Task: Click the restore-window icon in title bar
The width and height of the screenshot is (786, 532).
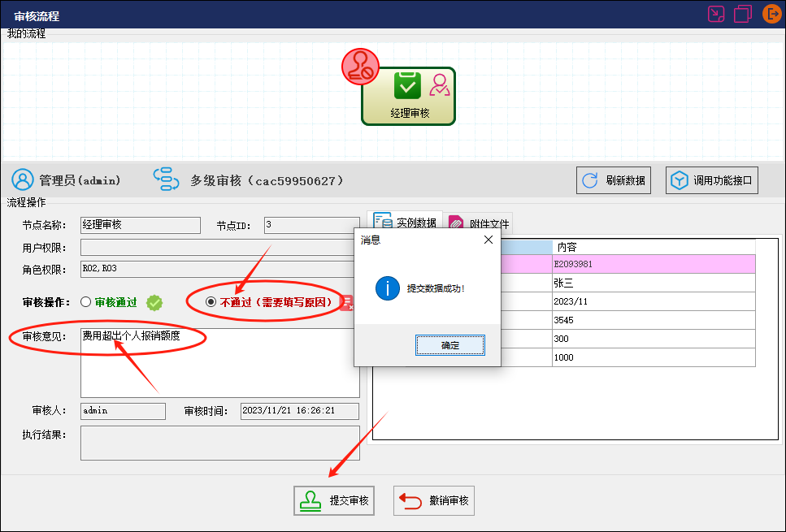Action: pos(742,14)
